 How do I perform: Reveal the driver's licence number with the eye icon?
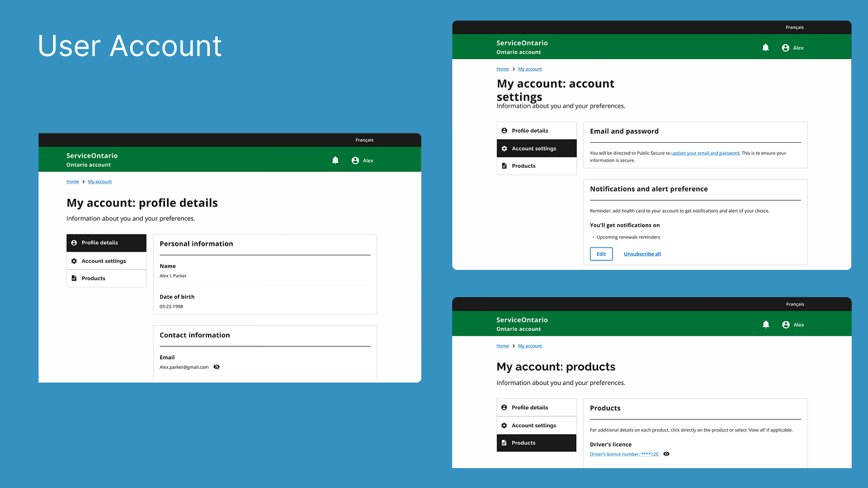click(x=666, y=454)
